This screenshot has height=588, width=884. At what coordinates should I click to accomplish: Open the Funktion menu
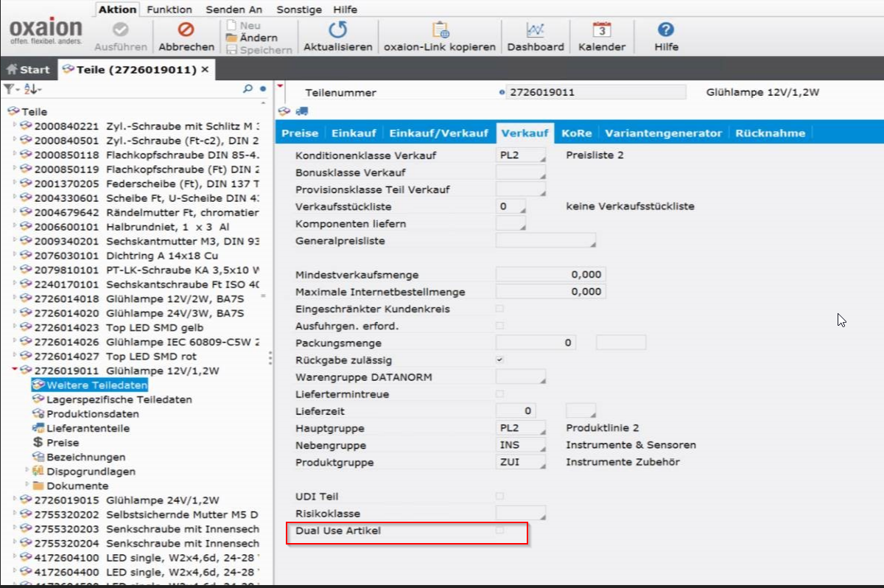pyautogui.click(x=169, y=10)
